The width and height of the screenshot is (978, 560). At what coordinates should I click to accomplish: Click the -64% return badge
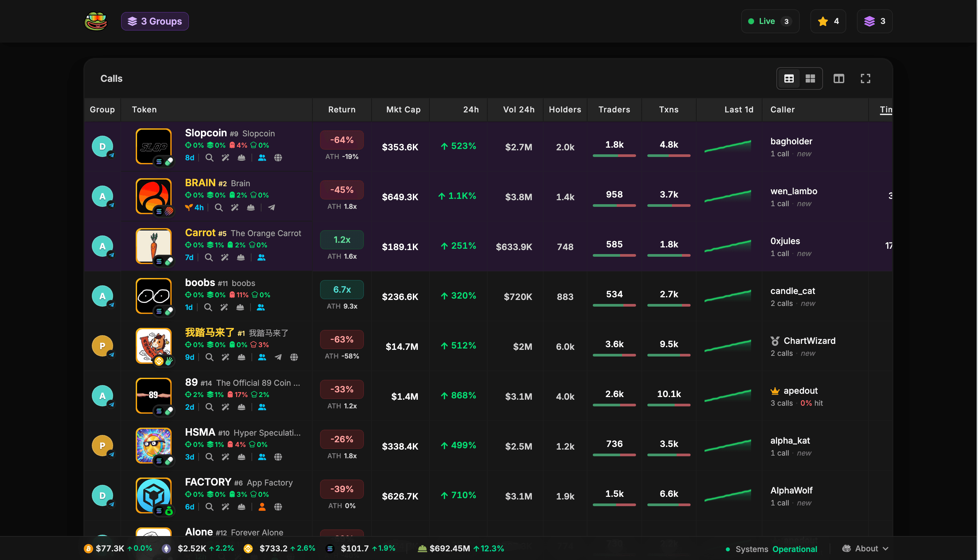[x=342, y=140]
